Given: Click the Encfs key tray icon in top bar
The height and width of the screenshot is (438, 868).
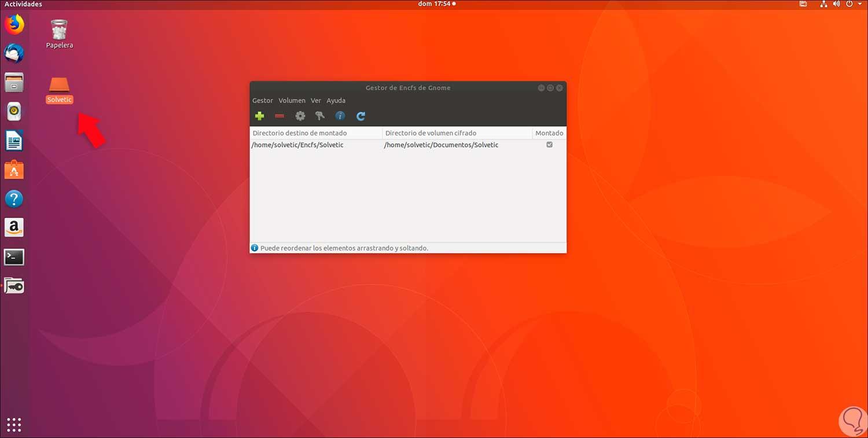Looking at the screenshot, I should coord(803,4).
